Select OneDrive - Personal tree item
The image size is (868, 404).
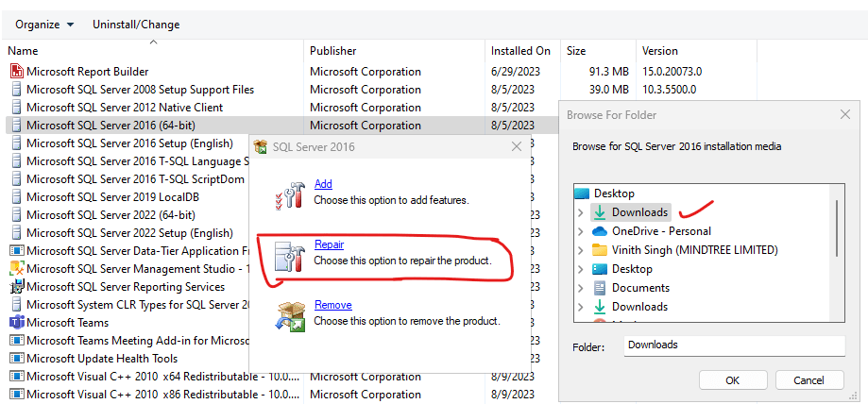click(x=661, y=231)
